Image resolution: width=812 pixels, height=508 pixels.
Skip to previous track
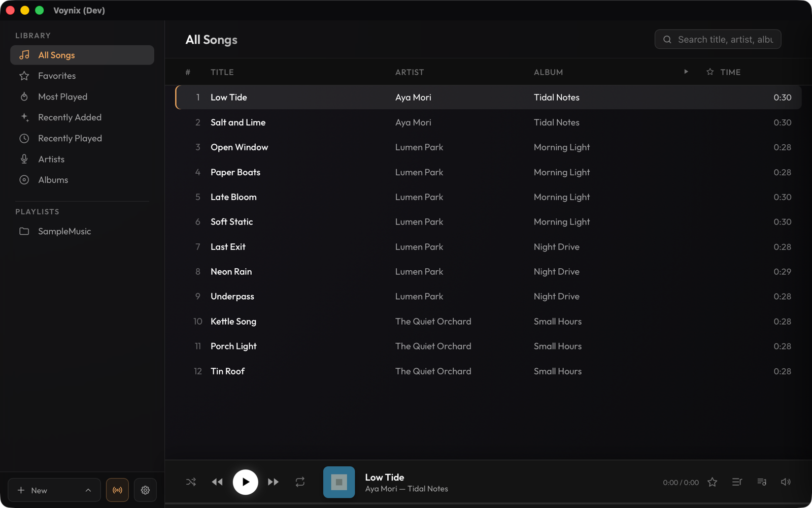point(217,482)
